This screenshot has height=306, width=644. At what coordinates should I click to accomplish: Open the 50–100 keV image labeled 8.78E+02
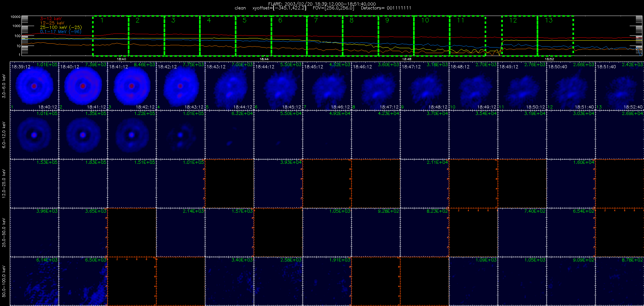point(620,281)
